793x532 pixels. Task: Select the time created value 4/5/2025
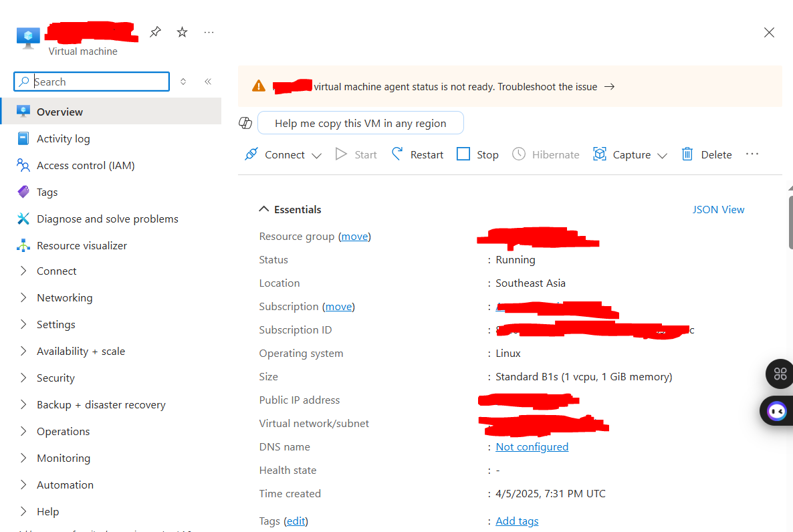click(550, 493)
